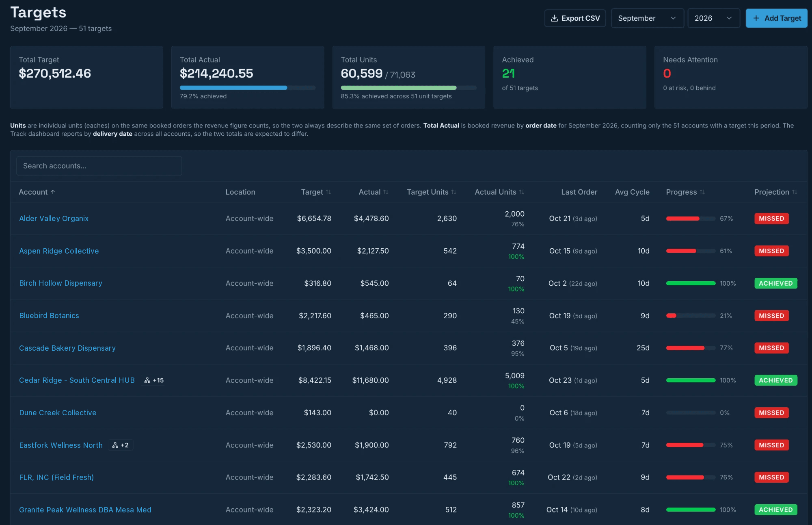Click the Alder Valley Organix progress bar

pyautogui.click(x=691, y=219)
